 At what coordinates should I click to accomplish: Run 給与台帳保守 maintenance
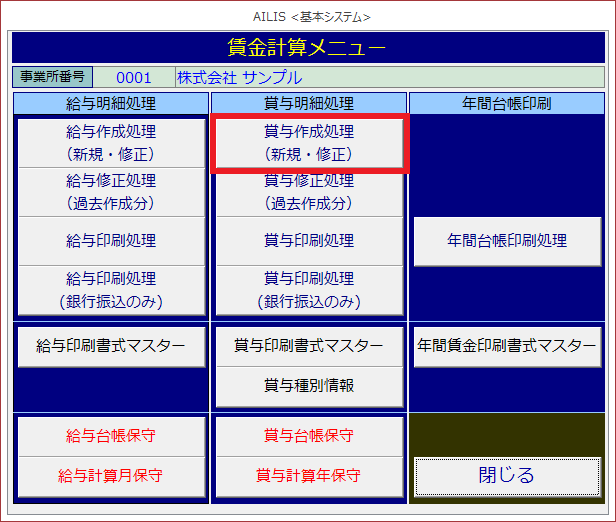click(x=111, y=436)
